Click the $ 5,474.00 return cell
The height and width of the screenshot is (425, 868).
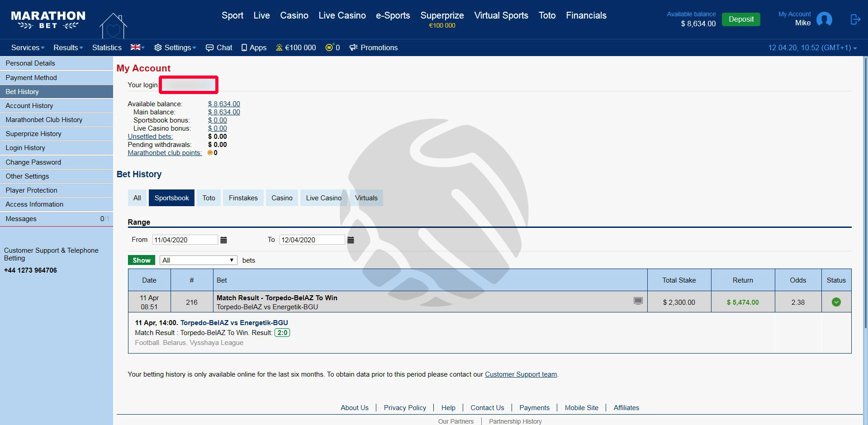[743, 302]
